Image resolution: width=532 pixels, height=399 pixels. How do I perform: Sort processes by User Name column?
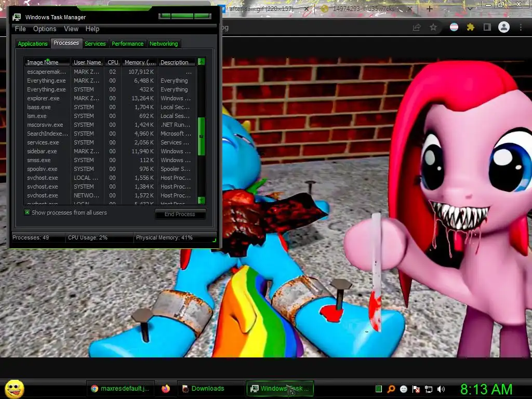[x=87, y=62]
